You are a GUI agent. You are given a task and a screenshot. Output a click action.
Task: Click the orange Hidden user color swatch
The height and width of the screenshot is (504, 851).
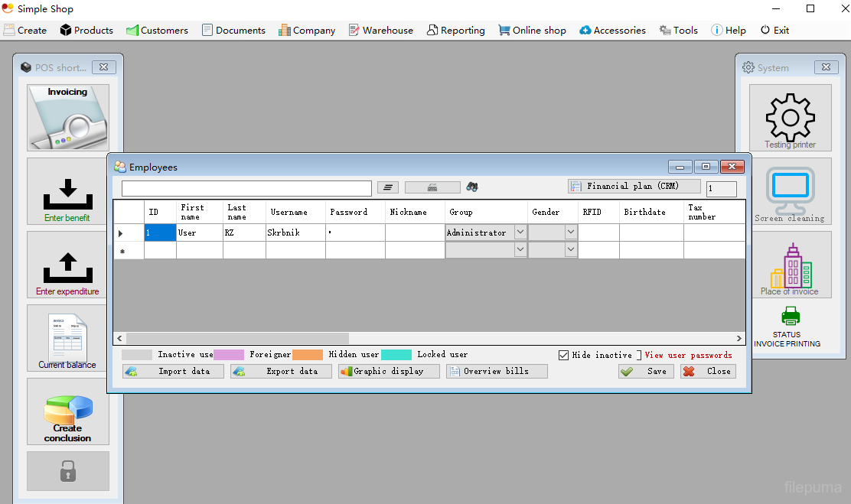pos(308,355)
